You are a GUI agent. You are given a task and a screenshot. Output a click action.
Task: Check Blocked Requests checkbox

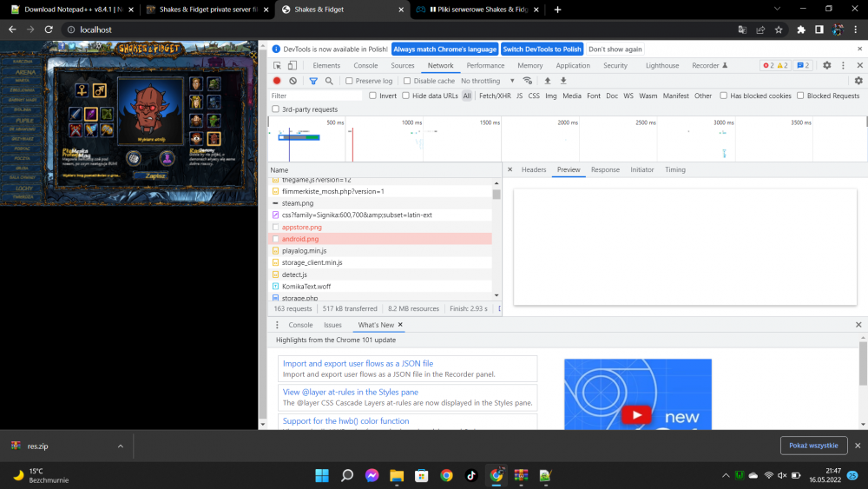pos(800,96)
